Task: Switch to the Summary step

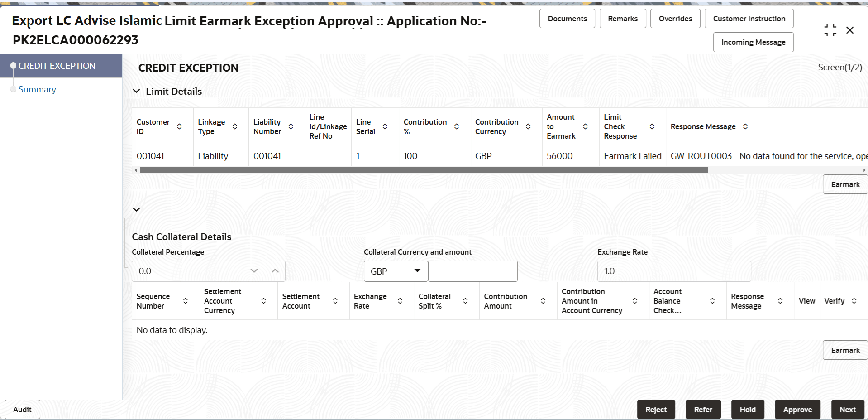Action: point(37,89)
